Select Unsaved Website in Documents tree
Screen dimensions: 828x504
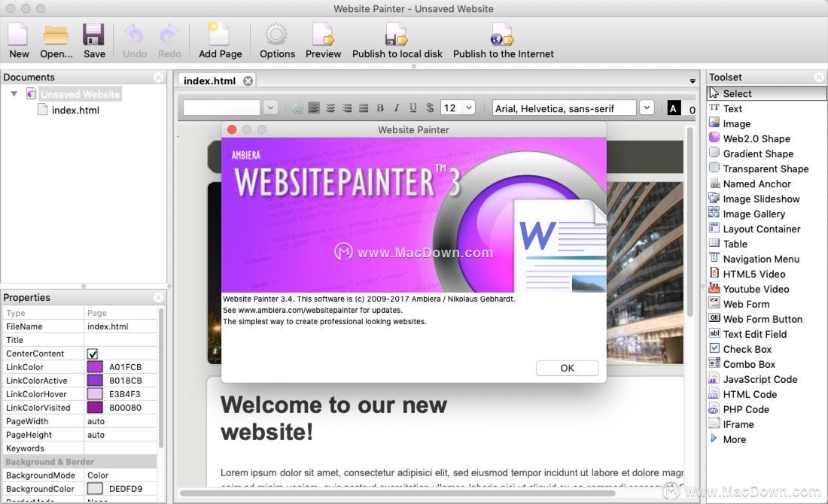pyautogui.click(x=81, y=94)
